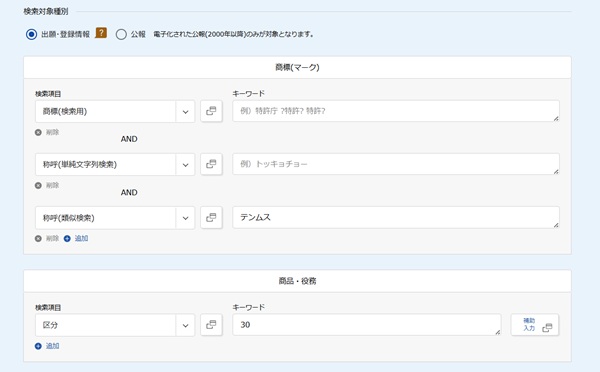Open the 称呼(類似検索) search item dropdown

115,218
